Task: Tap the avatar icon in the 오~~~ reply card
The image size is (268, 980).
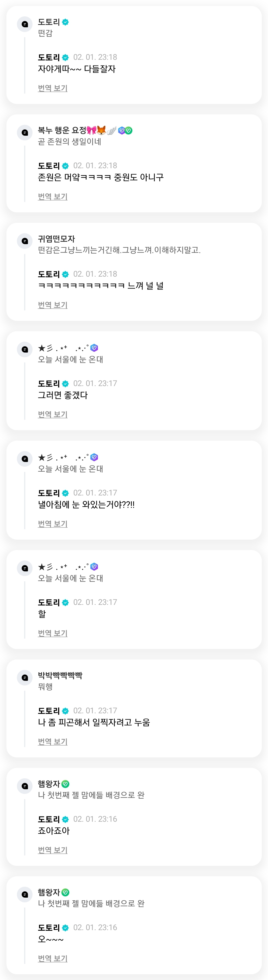Action: click(x=25, y=894)
